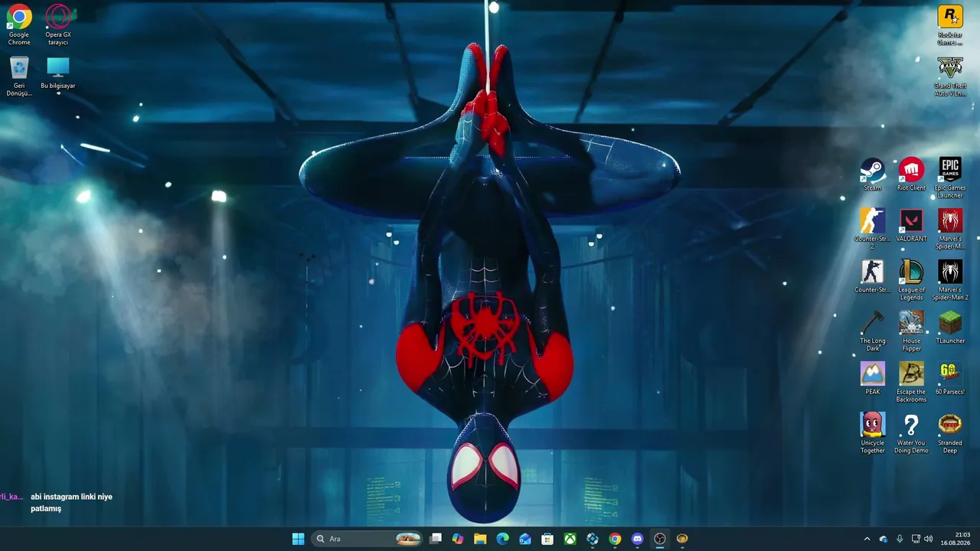This screenshot has width=980, height=551.
Task: Open the OneDrive cloud tray icon
Action: click(x=884, y=539)
